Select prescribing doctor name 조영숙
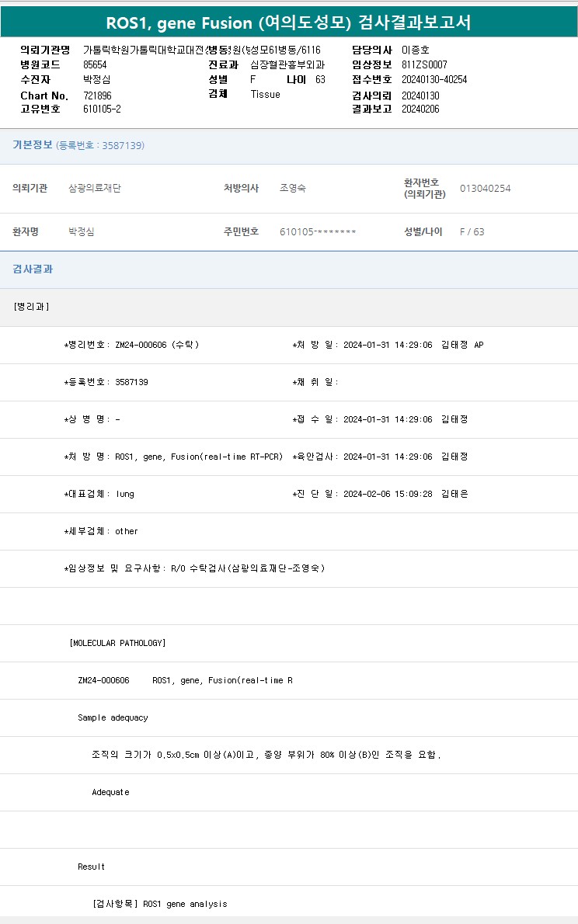Viewport: 578px width, 924px height. (x=293, y=189)
